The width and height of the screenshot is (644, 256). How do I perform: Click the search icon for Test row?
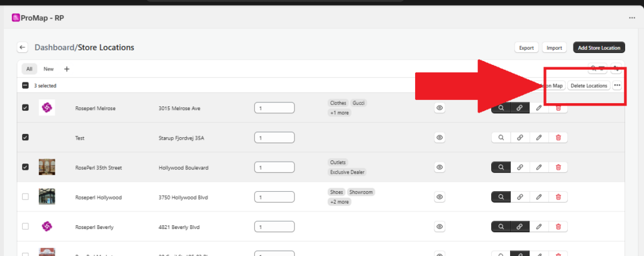pos(501,137)
